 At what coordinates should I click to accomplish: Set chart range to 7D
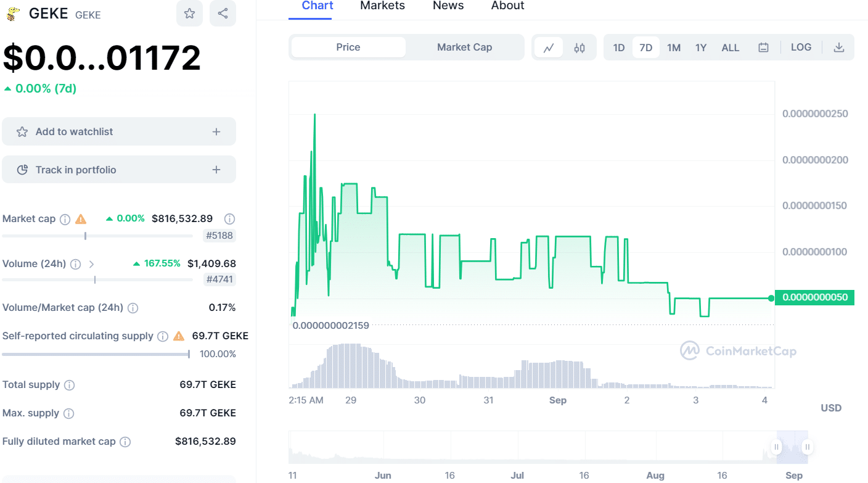pyautogui.click(x=645, y=47)
